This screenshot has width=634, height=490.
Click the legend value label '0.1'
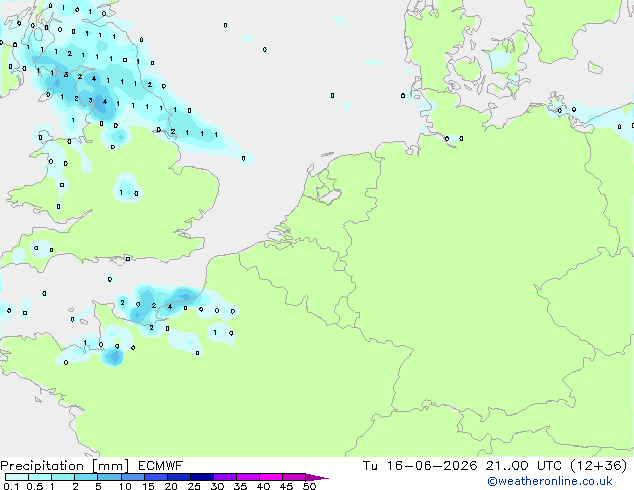click(11, 486)
